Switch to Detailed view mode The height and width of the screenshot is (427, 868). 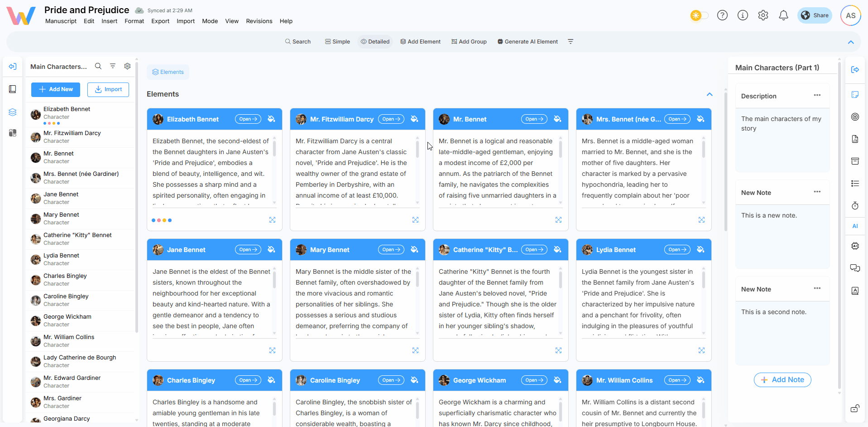[x=375, y=42]
